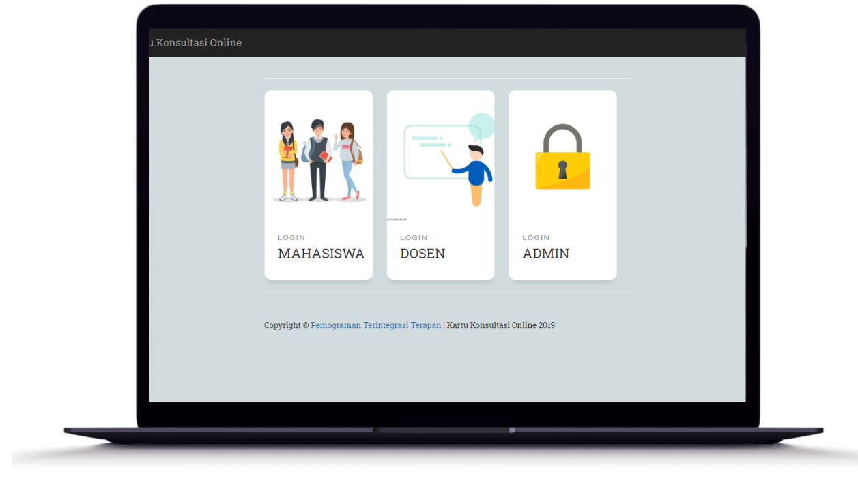Click the LOGIN label above MAHASISWA

[x=291, y=238]
